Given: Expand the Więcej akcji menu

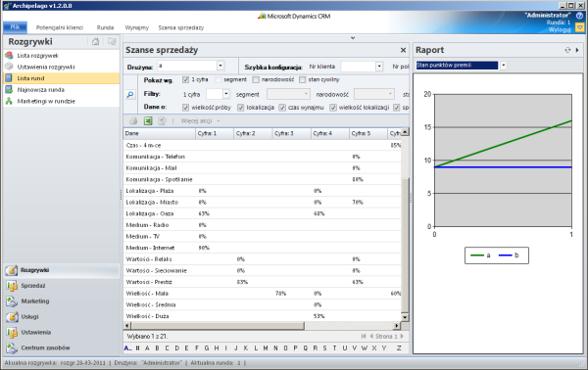Looking at the screenshot, I should (x=200, y=121).
